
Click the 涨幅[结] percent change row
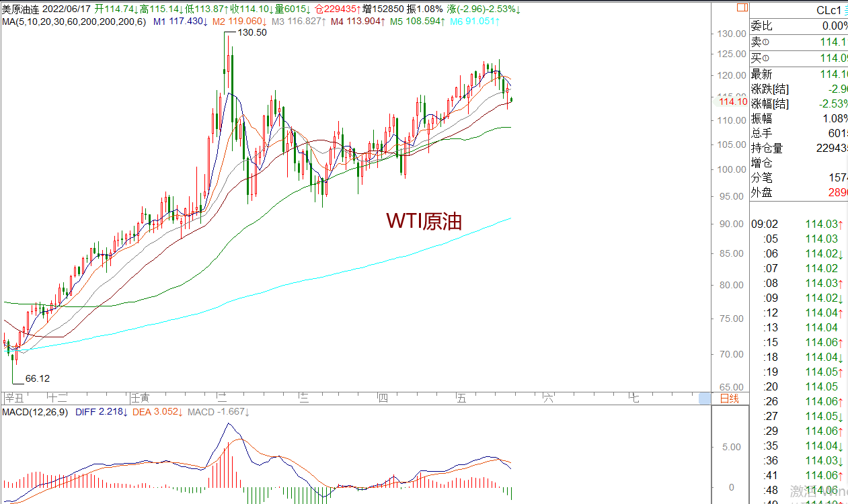click(x=799, y=103)
